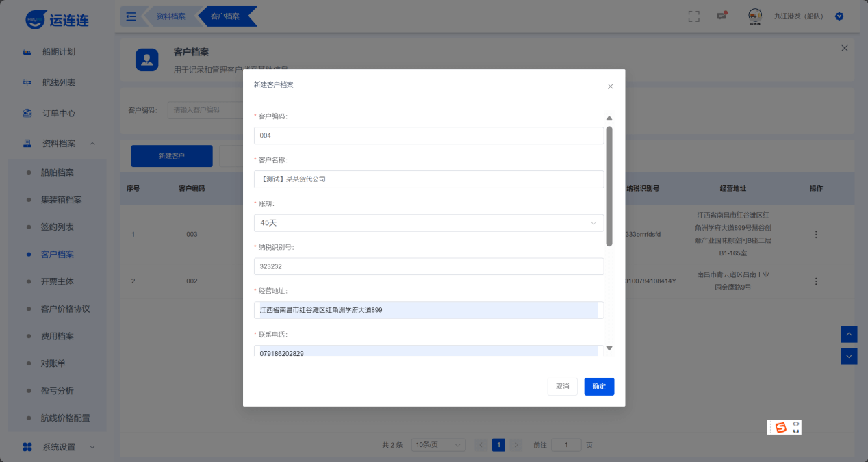Expand the 账期 dropdown showing 45天

(x=429, y=223)
